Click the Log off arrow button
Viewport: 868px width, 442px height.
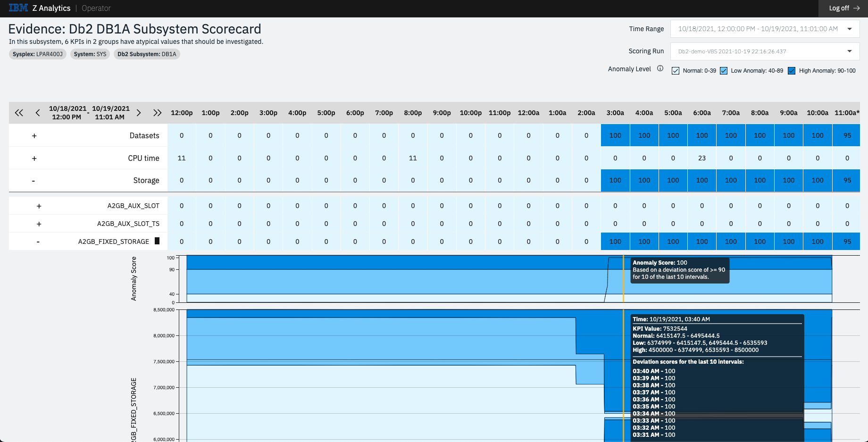[x=844, y=8]
